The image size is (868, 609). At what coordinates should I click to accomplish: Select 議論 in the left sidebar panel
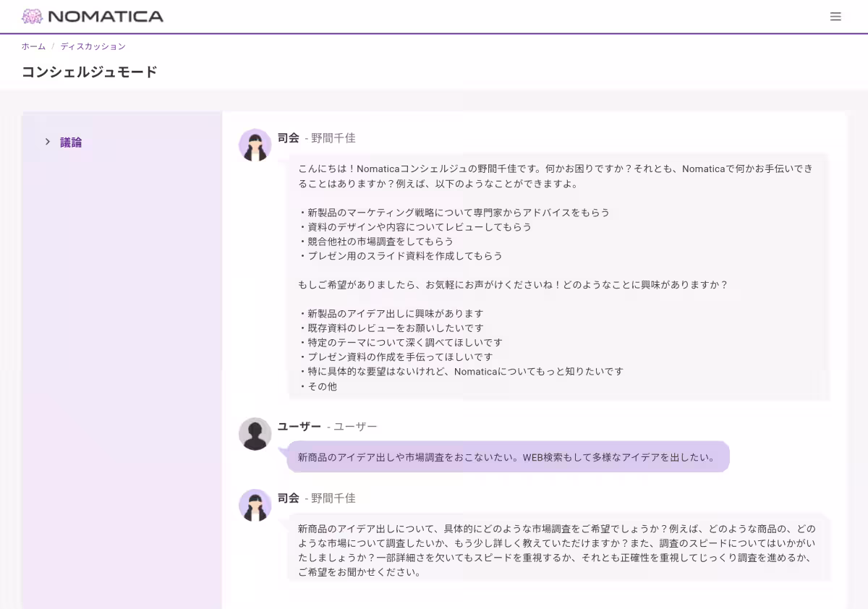[70, 142]
